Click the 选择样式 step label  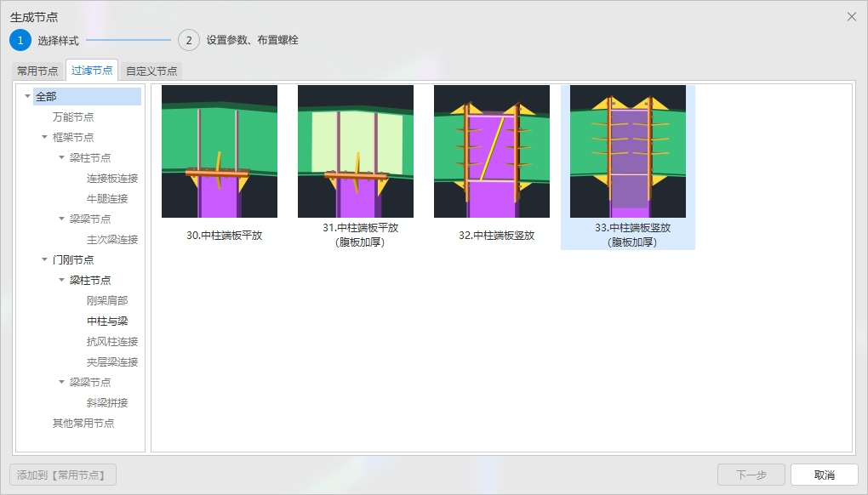tap(58, 40)
